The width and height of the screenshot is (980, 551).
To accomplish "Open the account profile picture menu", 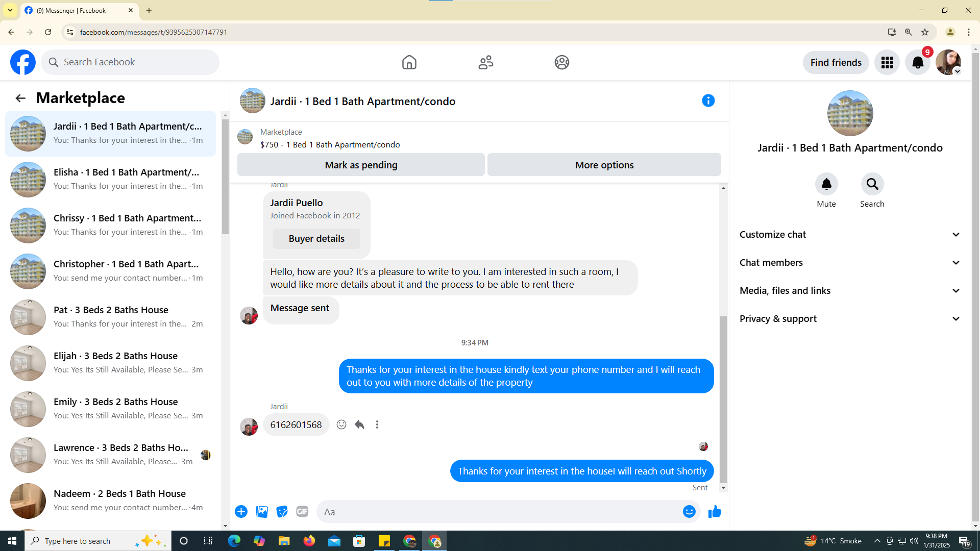I will pyautogui.click(x=948, y=62).
